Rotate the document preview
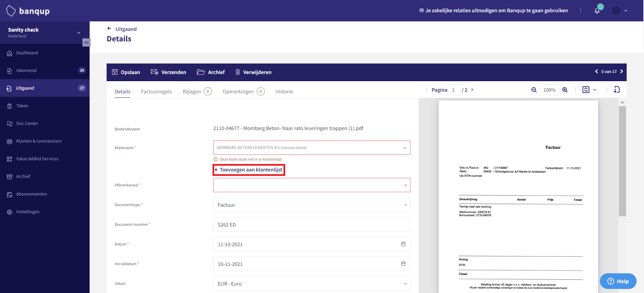The height and width of the screenshot is (293, 644). coord(617,89)
